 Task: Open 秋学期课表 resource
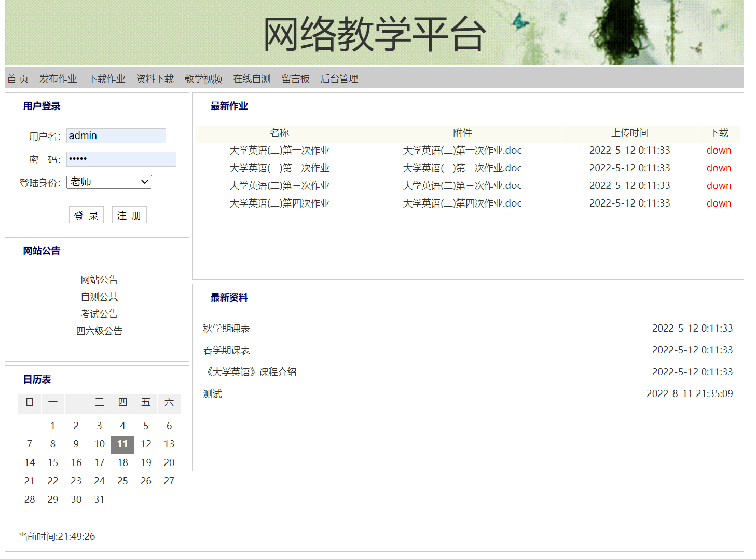226,328
